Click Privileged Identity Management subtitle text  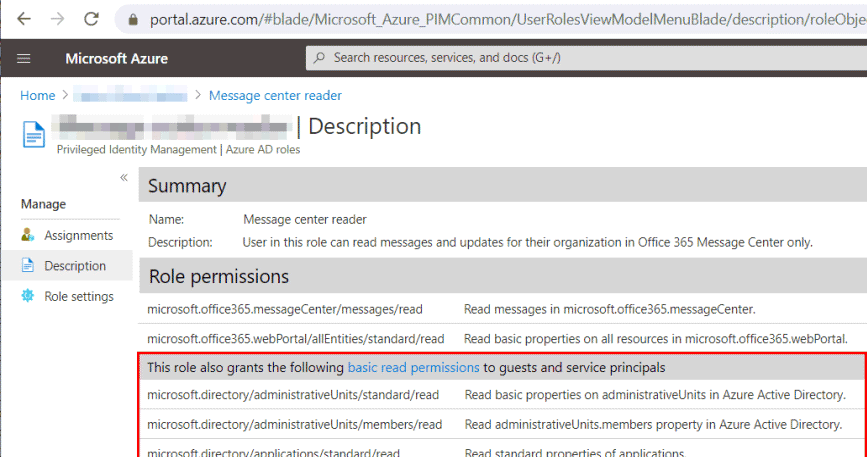178,150
